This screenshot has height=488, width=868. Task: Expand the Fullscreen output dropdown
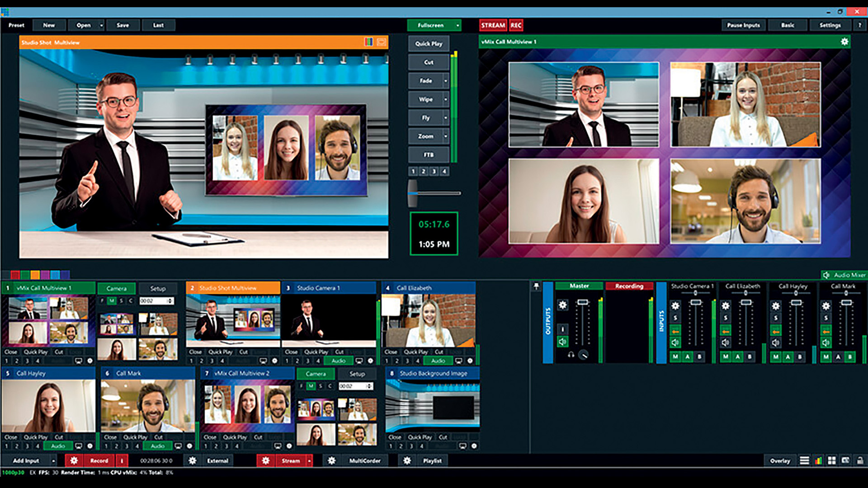[x=457, y=25]
